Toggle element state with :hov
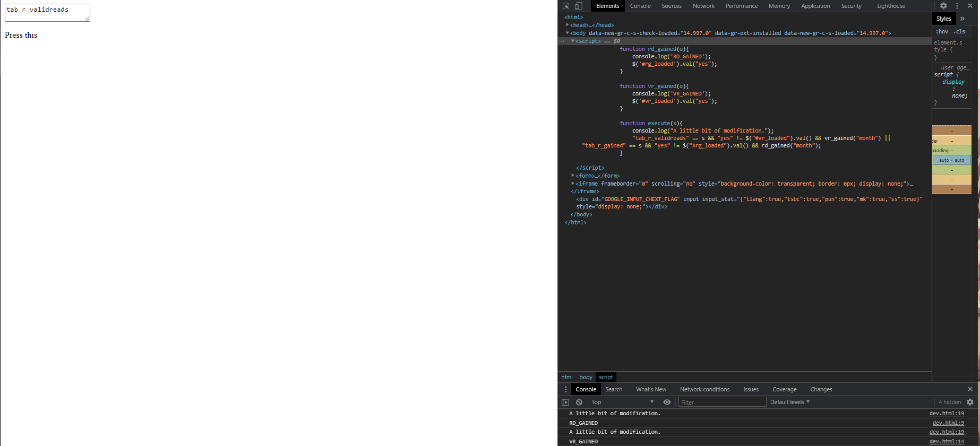The width and height of the screenshot is (980, 446). click(942, 31)
